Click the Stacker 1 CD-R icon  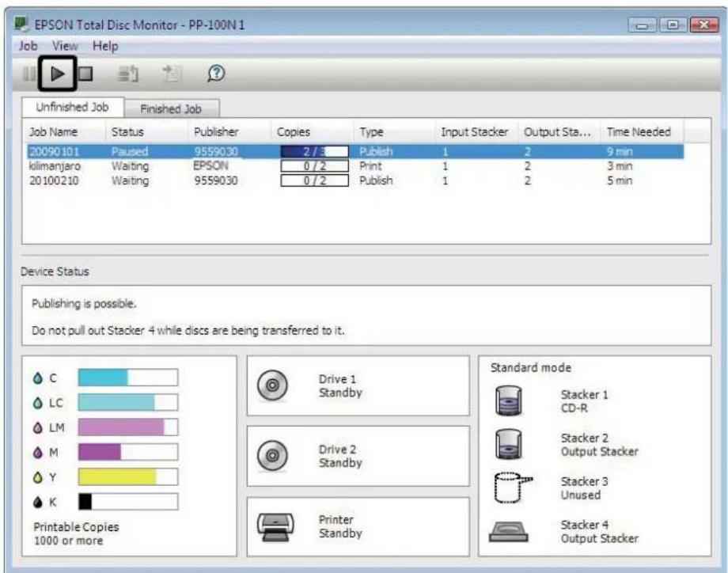point(508,400)
